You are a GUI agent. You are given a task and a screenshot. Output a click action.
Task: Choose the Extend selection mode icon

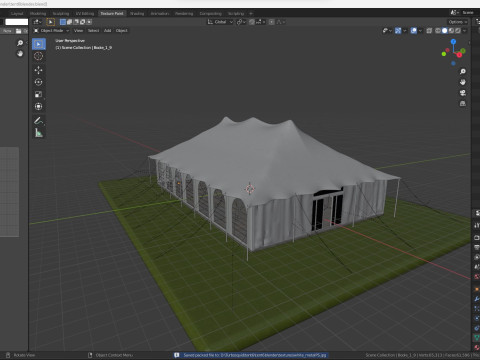(69, 22)
